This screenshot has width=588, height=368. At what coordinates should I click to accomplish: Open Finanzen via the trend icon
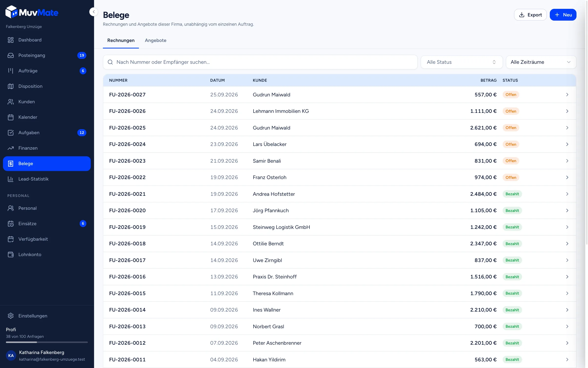pos(11,148)
